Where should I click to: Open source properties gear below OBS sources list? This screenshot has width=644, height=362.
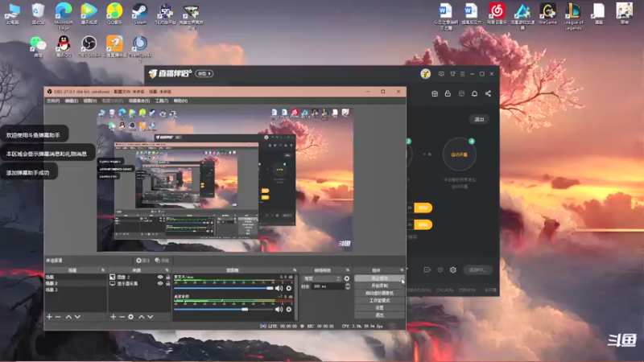(x=130, y=317)
